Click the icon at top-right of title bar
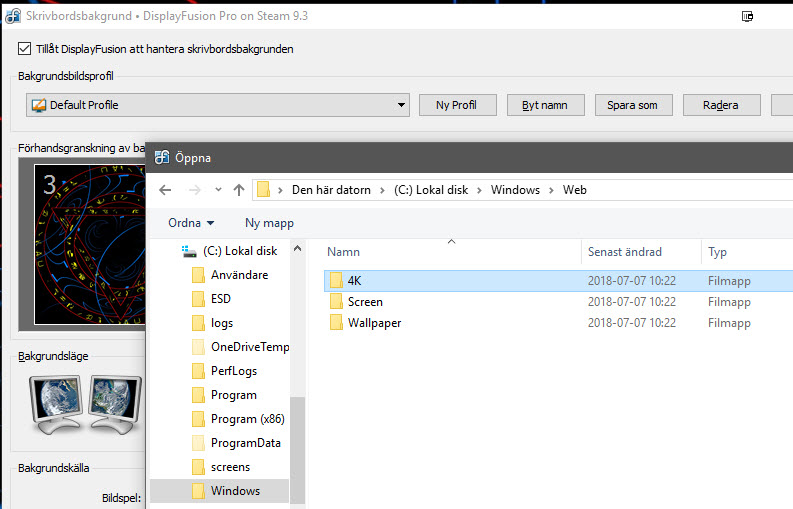 coord(747,16)
